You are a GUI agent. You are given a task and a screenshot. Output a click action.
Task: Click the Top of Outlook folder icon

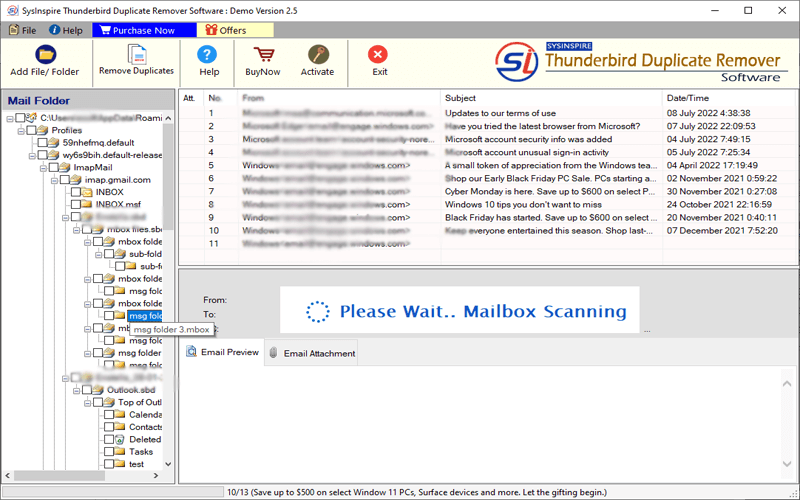click(x=109, y=402)
